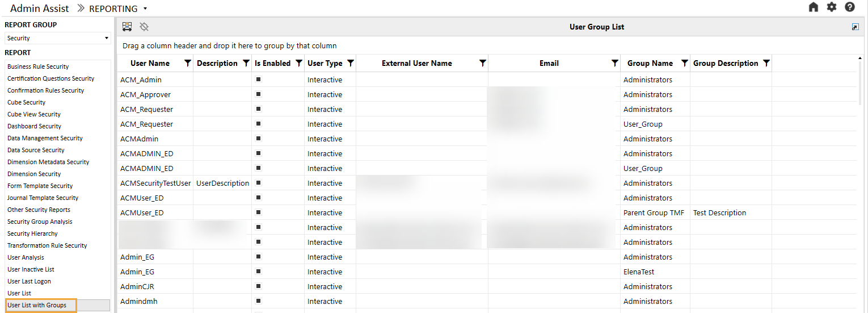868x313 pixels.
Task: Select Cube View Security report
Action: 34,114
